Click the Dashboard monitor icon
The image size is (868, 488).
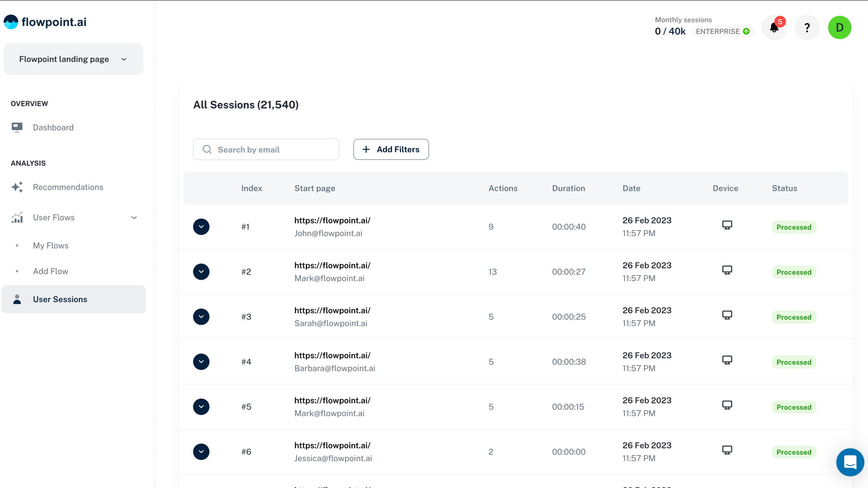pos(17,127)
